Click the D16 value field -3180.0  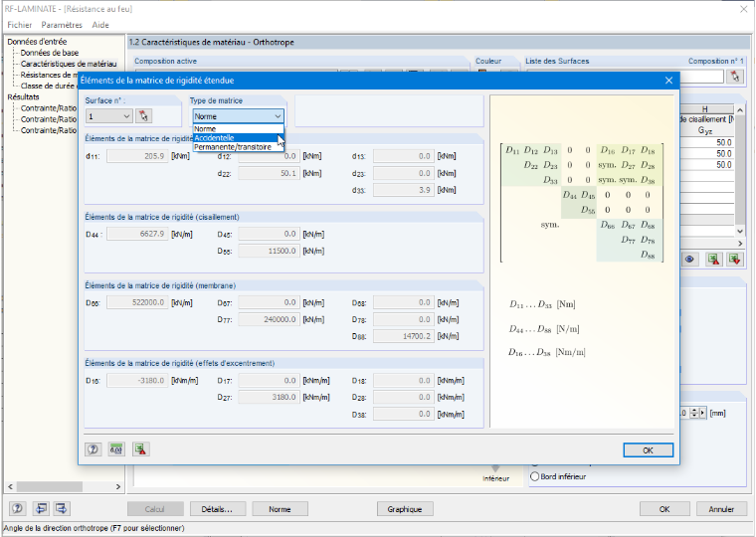point(138,380)
